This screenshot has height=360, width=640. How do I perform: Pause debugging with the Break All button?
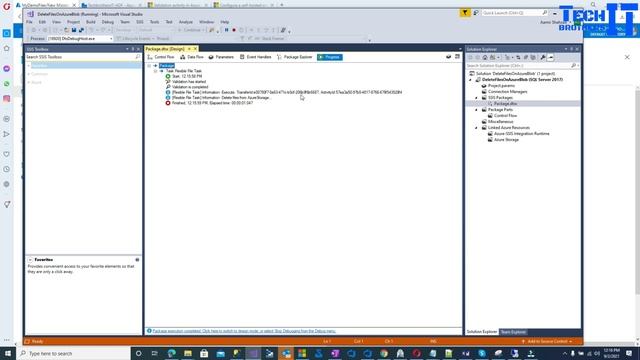(227, 30)
